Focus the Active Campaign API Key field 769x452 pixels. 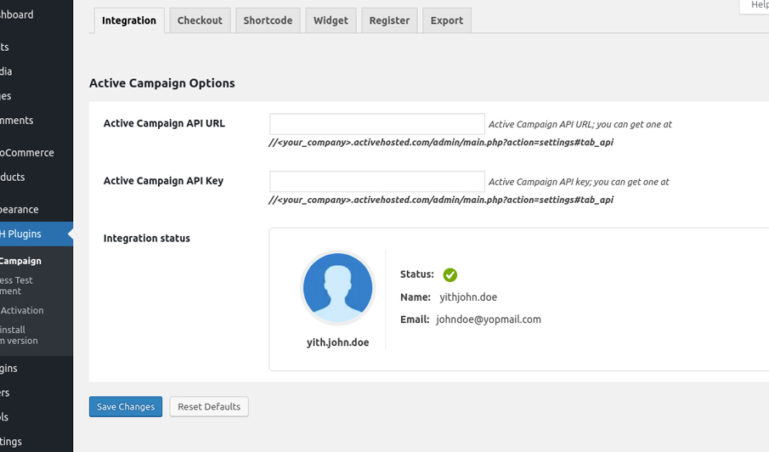[x=377, y=181]
